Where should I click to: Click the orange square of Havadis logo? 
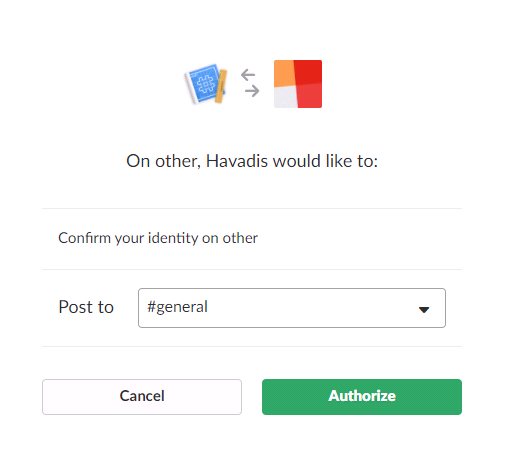(284, 73)
